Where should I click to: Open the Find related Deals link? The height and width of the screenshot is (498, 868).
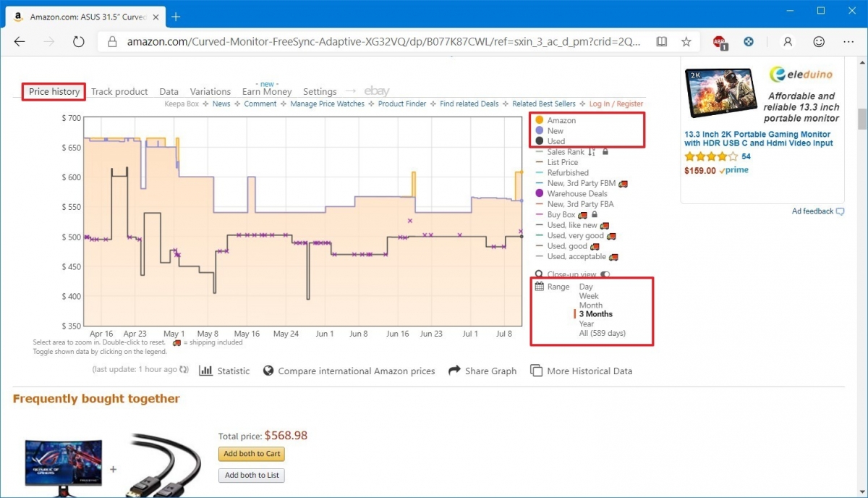coord(469,104)
